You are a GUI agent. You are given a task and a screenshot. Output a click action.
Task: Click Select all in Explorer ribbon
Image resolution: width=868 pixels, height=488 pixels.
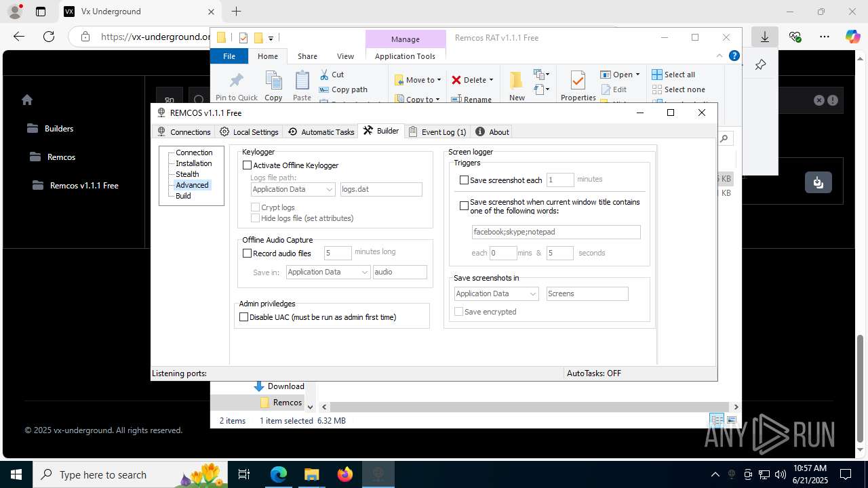click(673, 75)
